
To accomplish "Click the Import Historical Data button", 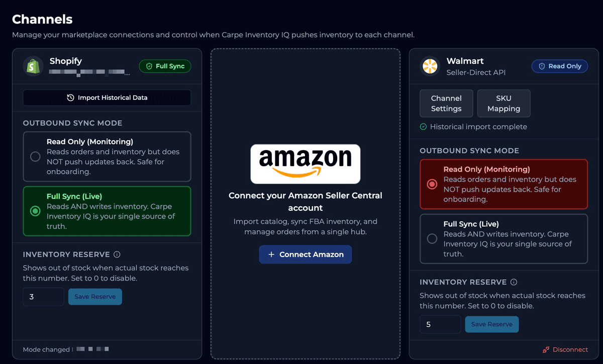I will (107, 97).
